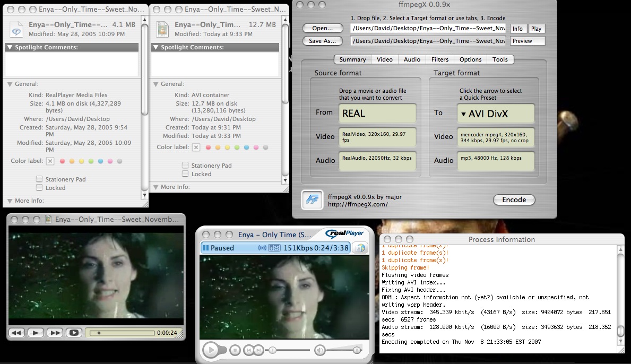Open the Tools tab in ffmpegX

(x=500, y=59)
